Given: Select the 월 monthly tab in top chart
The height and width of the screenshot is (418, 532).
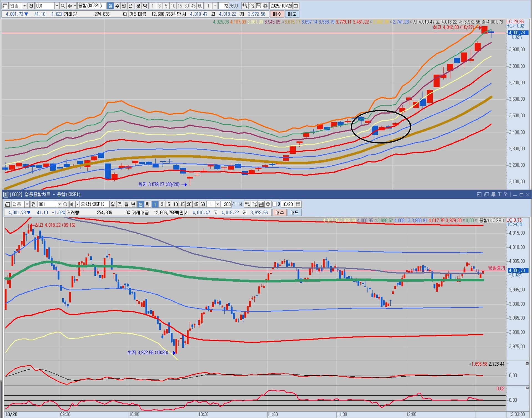Looking at the screenshot, I should [x=124, y=6].
